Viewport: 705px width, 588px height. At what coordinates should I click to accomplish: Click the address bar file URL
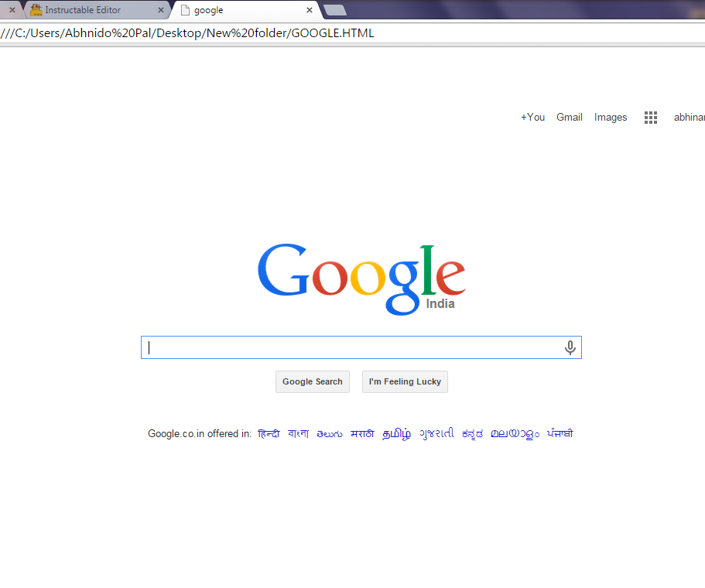coord(187,33)
